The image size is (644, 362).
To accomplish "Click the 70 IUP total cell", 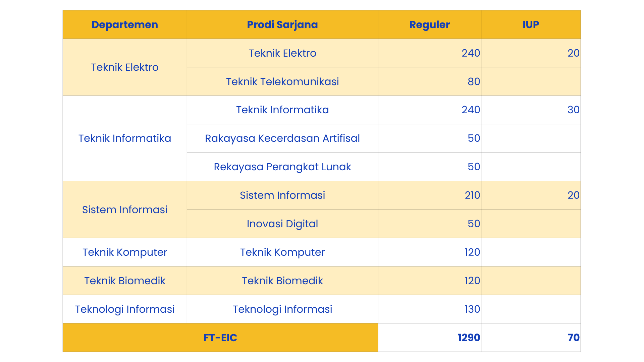I will tap(573, 338).
